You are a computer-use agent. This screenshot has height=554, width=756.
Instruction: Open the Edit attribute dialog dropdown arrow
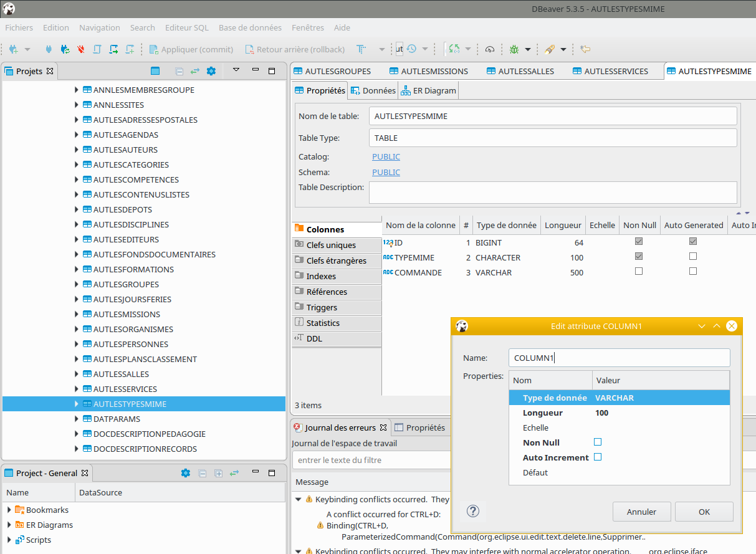[702, 326]
